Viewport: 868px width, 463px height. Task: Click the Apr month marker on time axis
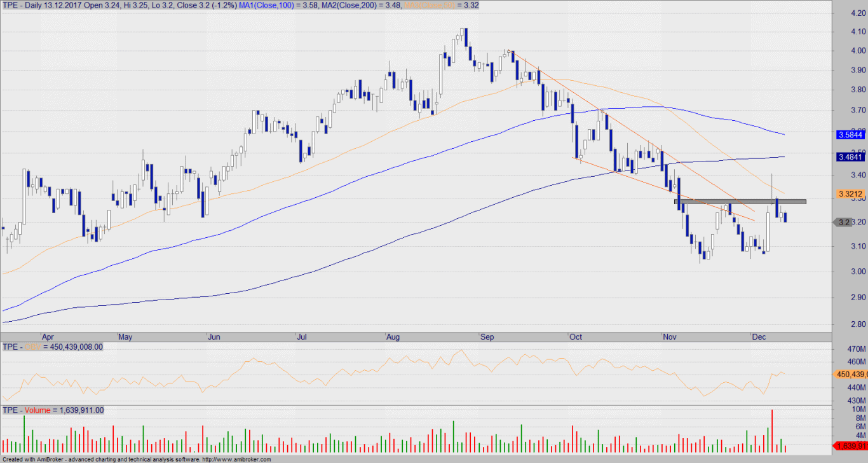click(48, 336)
